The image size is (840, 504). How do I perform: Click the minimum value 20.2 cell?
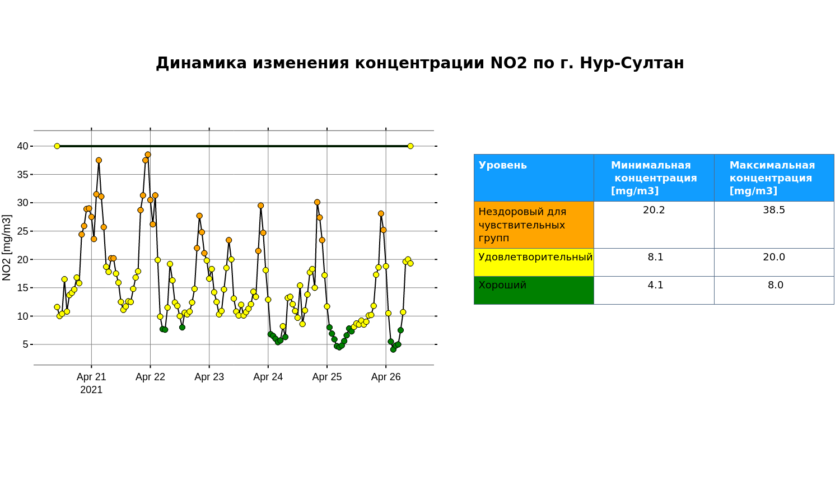pyautogui.click(x=654, y=225)
